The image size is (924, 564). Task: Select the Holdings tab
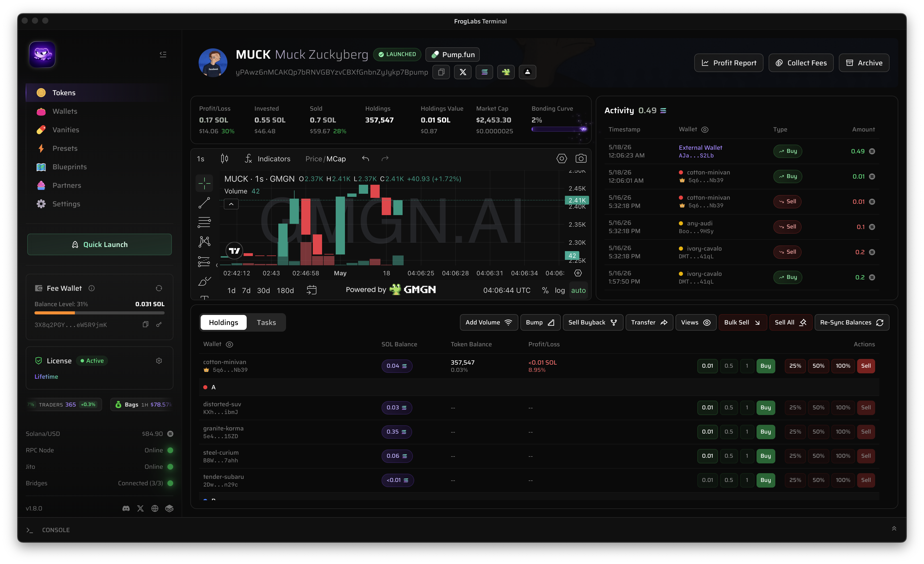[x=224, y=322]
